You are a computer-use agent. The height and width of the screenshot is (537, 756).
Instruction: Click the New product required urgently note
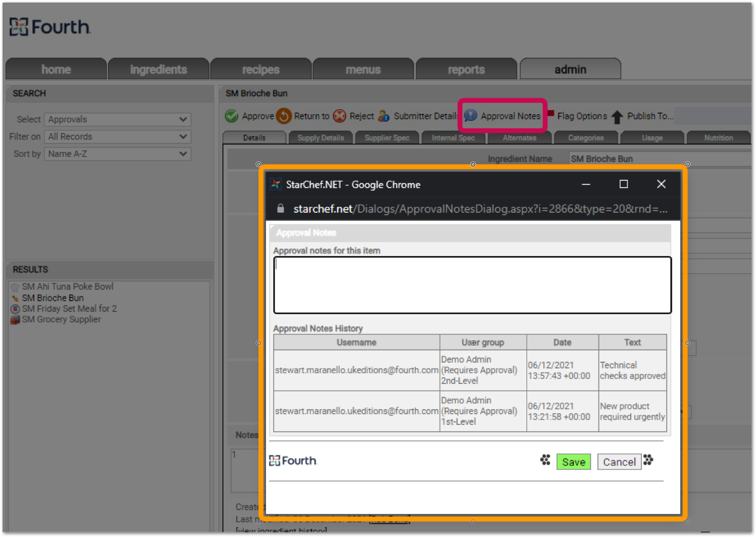point(633,412)
